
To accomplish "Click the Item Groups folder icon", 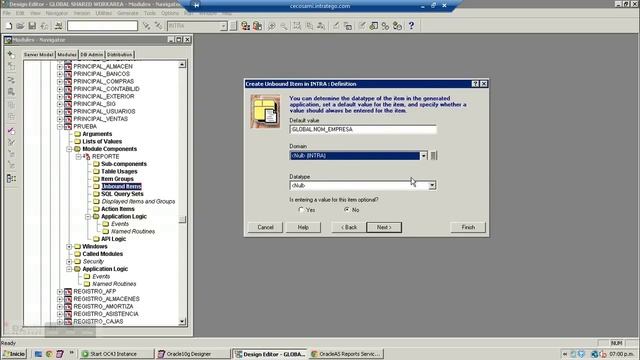I will click(96, 179).
